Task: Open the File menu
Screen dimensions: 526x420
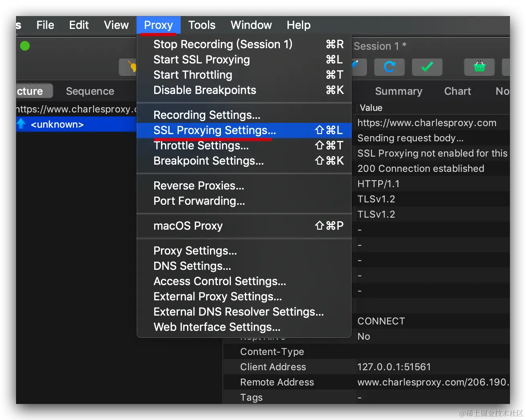Action: (x=45, y=25)
